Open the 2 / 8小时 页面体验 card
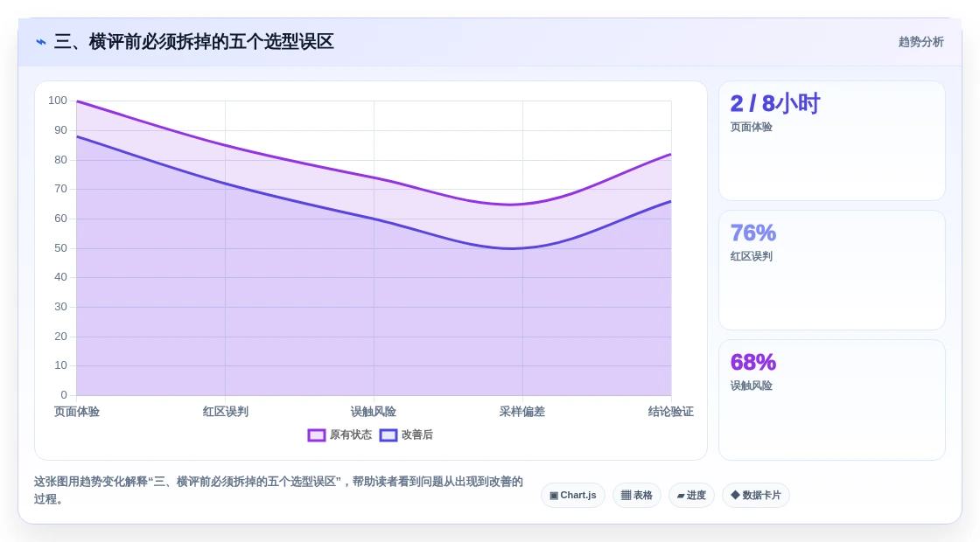The image size is (980, 542). 832,141
